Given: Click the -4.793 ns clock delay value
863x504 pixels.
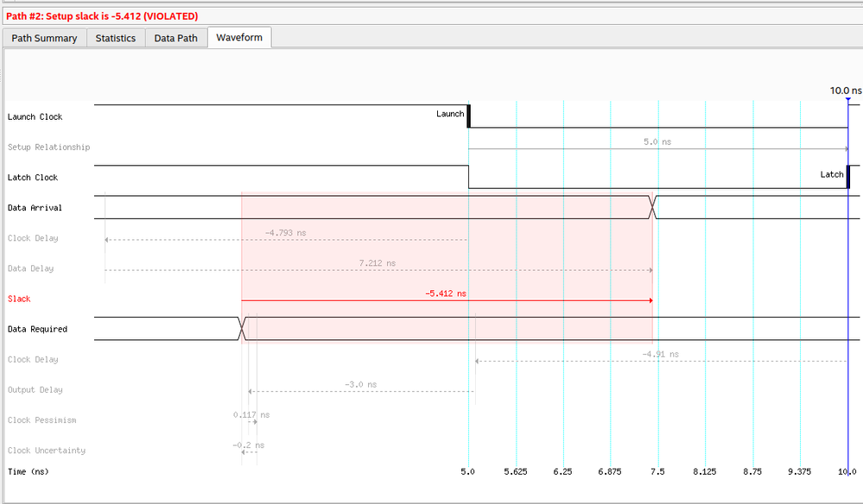Looking at the screenshot, I should click(x=286, y=233).
